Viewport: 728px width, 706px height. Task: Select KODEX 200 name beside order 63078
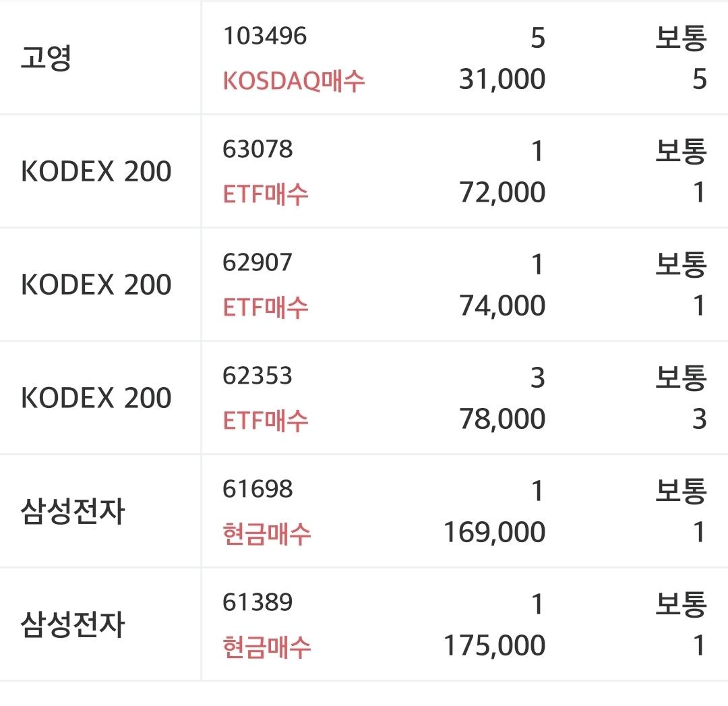tap(96, 172)
